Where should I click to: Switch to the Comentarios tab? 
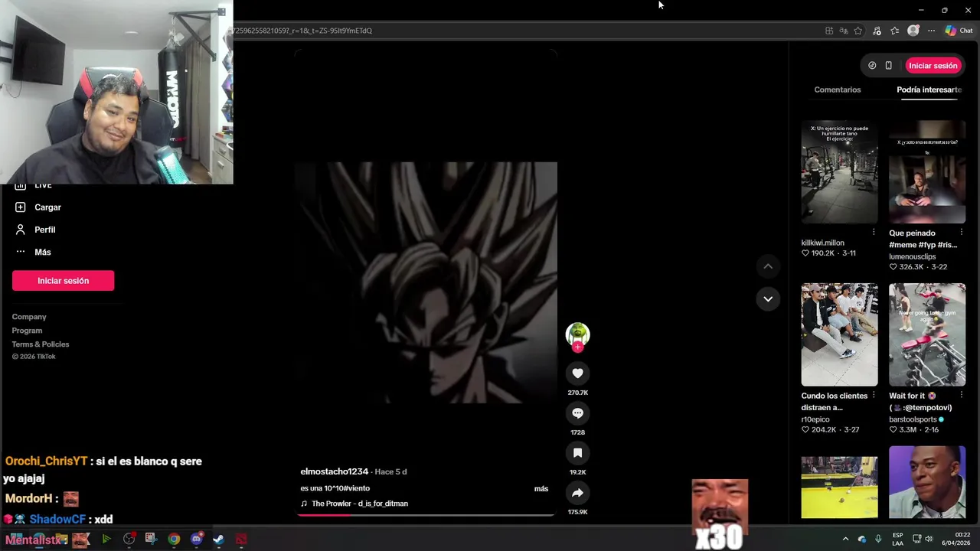837,90
